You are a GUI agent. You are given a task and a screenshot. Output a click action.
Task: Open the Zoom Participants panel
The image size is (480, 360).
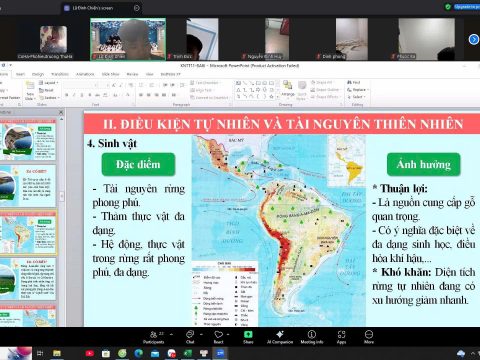point(154,337)
